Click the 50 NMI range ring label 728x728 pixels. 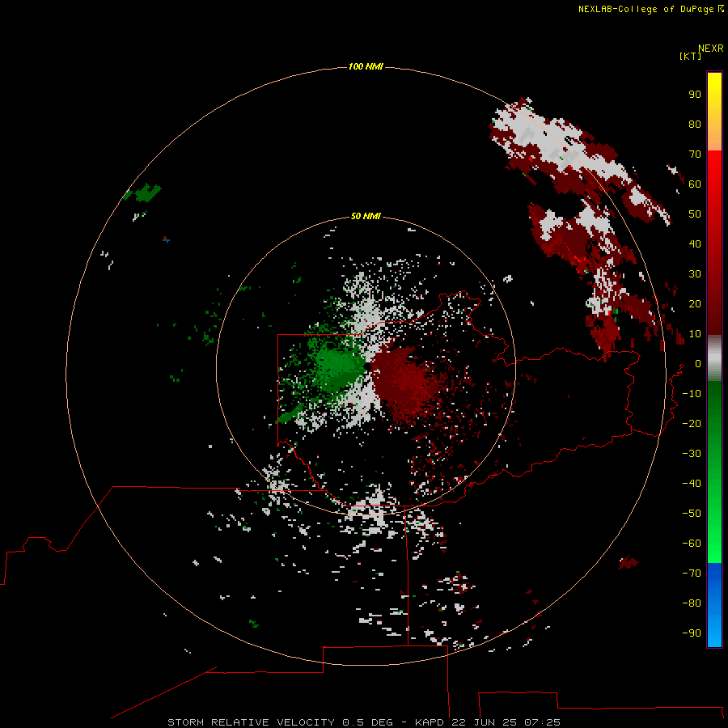click(366, 216)
